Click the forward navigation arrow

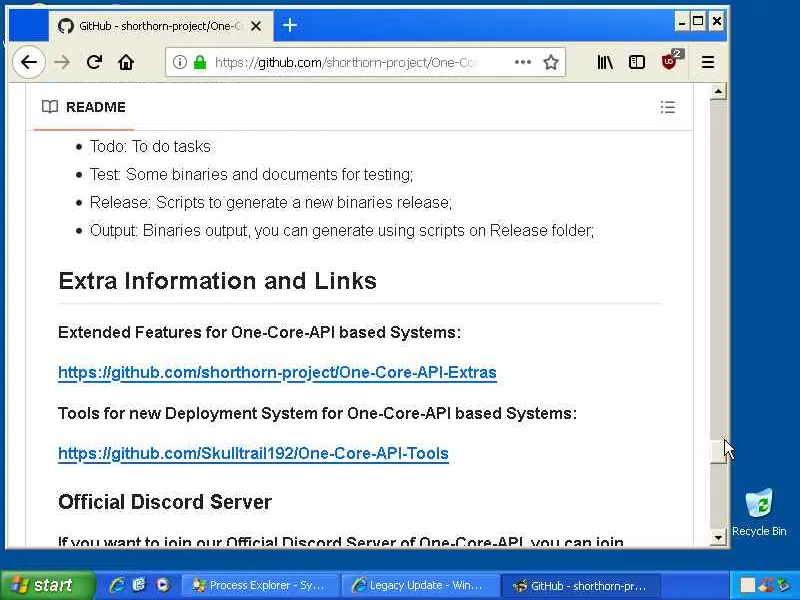62,62
